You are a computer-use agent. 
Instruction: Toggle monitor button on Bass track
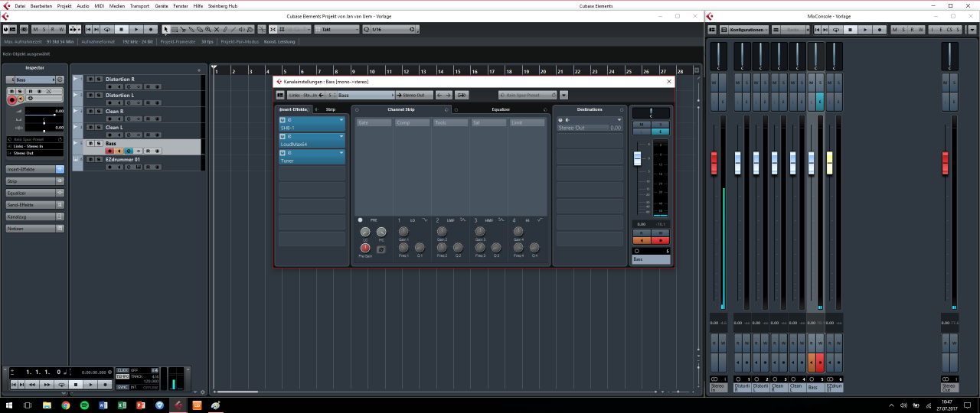click(x=119, y=151)
